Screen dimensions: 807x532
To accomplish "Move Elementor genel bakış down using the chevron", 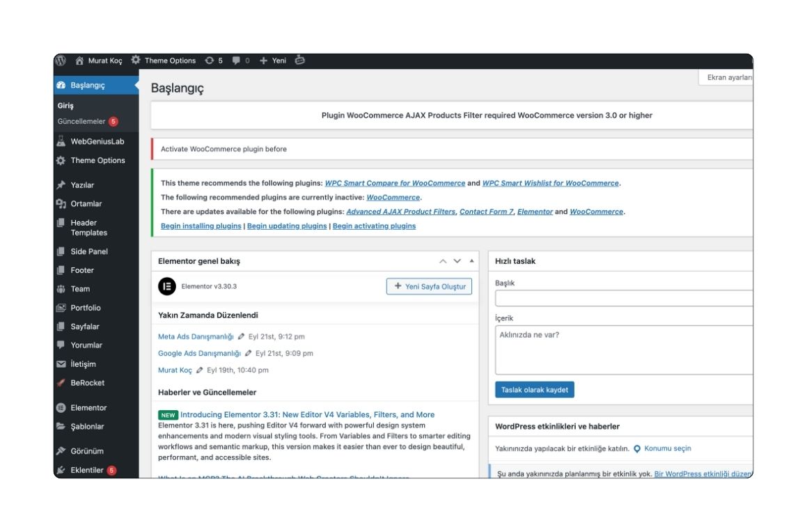I will pos(457,260).
